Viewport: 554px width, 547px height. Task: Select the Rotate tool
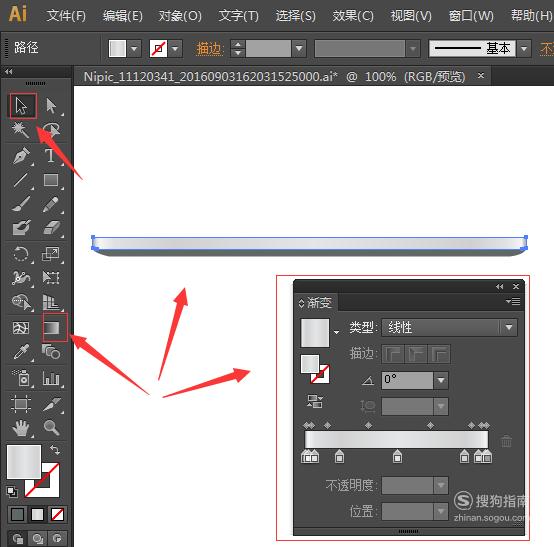click(x=21, y=254)
